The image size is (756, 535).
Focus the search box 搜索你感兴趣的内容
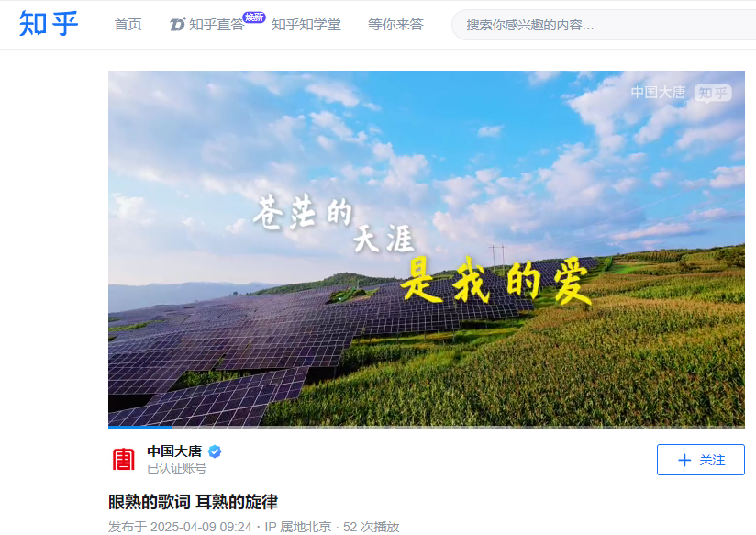604,25
